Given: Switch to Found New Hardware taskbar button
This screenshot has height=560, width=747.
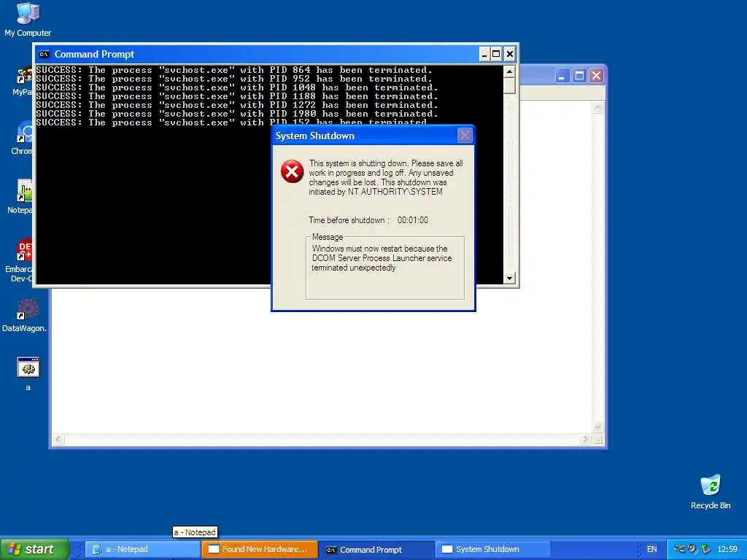Looking at the screenshot, I should click(x=259, y=549).
